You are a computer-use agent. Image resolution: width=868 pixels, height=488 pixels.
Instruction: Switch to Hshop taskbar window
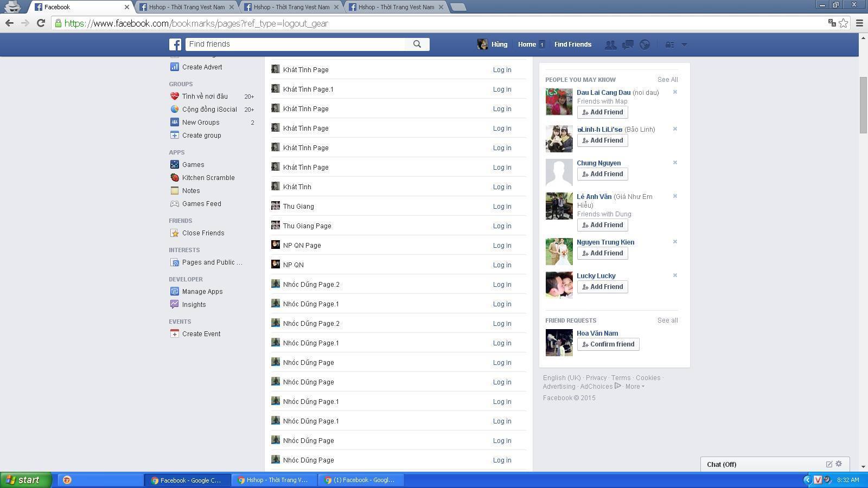point(275,480)
